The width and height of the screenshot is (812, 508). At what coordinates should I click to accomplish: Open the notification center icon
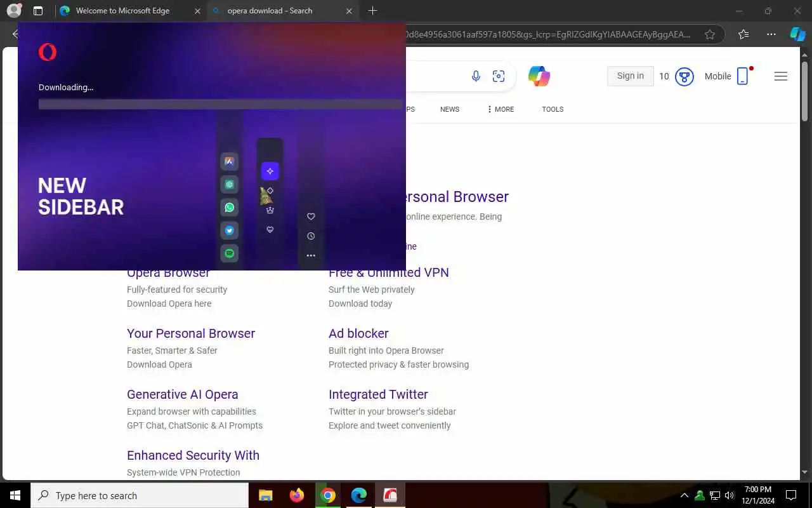point(791,495)
